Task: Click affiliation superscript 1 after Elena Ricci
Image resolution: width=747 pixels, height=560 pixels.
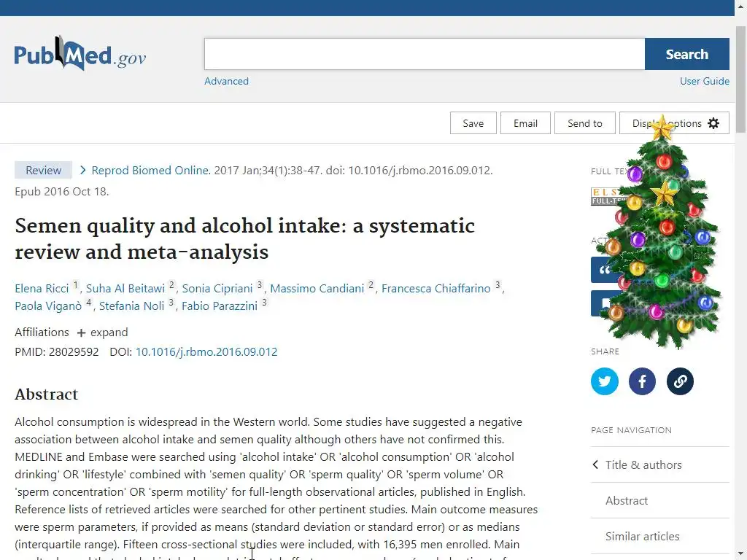Action: pyautogui.click(x=75, y=285)
